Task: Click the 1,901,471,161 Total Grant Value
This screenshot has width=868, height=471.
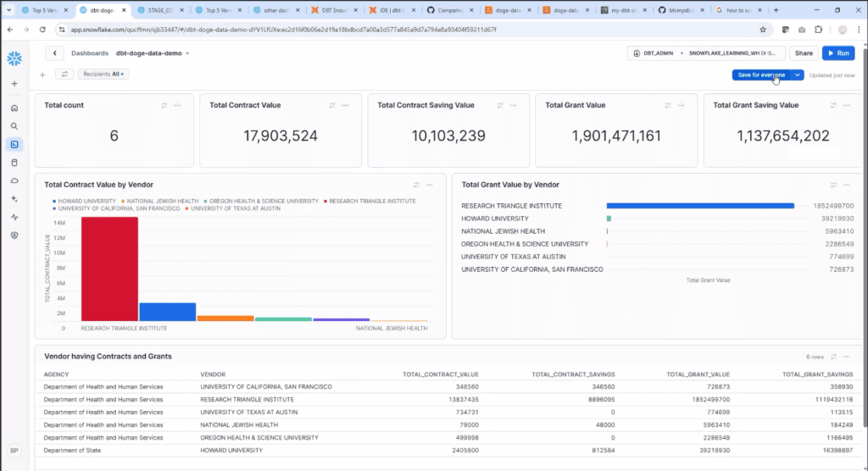Action: [616, 136]
